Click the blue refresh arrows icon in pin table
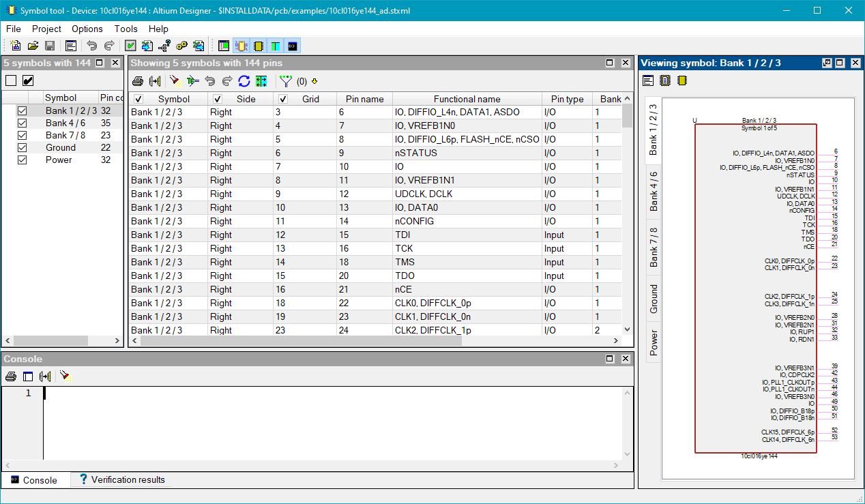 (x=244, y=81)
